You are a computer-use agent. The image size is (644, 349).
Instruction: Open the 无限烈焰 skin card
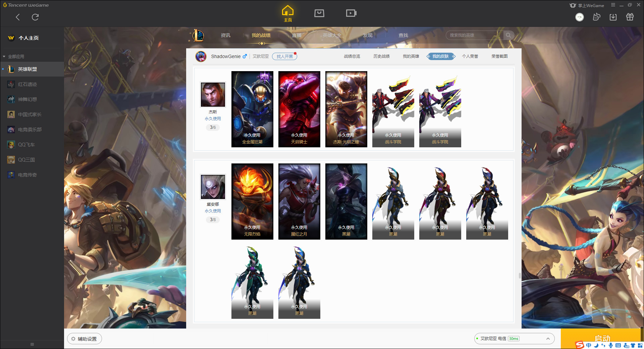(252, 201)
